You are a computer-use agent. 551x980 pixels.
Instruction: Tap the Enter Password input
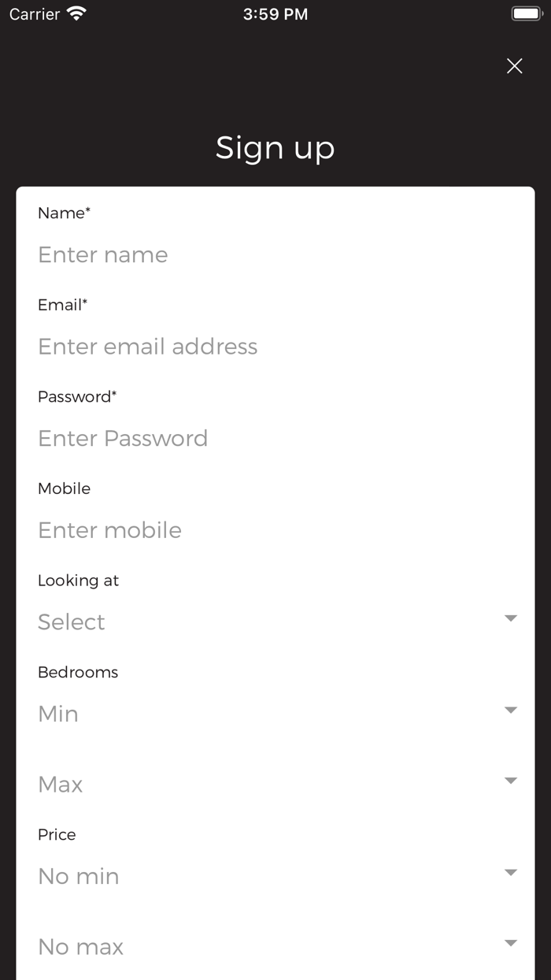[275, 438]
